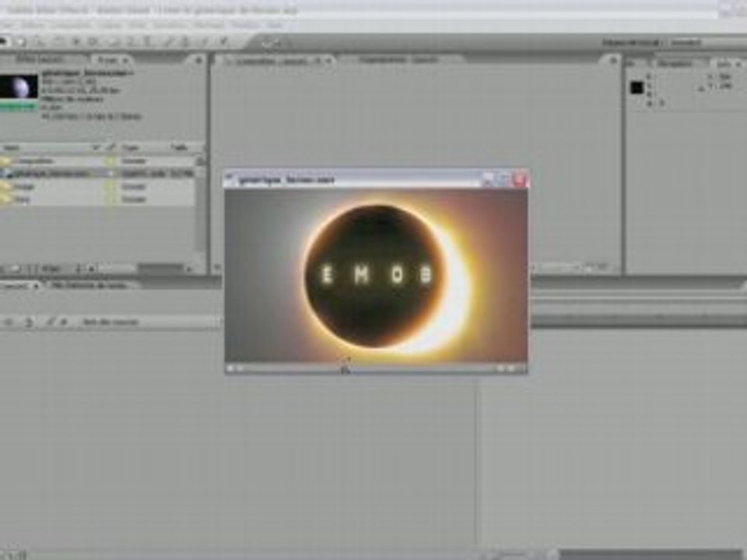The width and height of the screenshot is (747, 560).
Task: Select the Rotation tool in the toolbar
Action: click(x=58, y=42)
